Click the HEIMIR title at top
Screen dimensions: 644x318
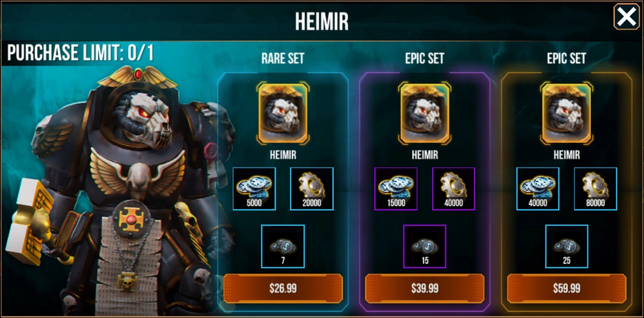point(322,21)
